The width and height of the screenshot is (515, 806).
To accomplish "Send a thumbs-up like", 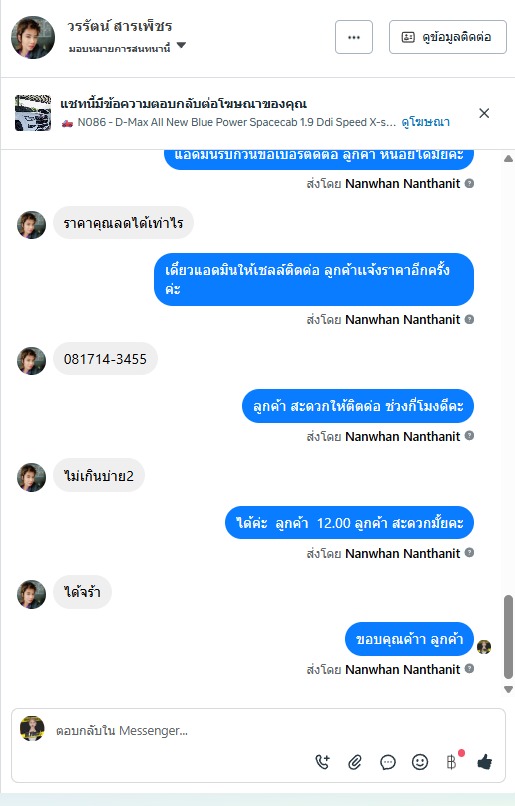I will pos(485,762).
